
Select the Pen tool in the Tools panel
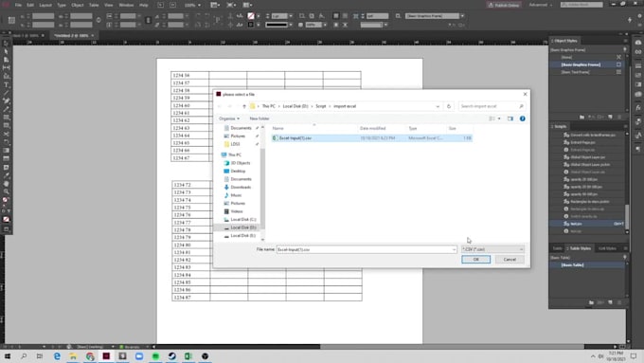(7, 101)
